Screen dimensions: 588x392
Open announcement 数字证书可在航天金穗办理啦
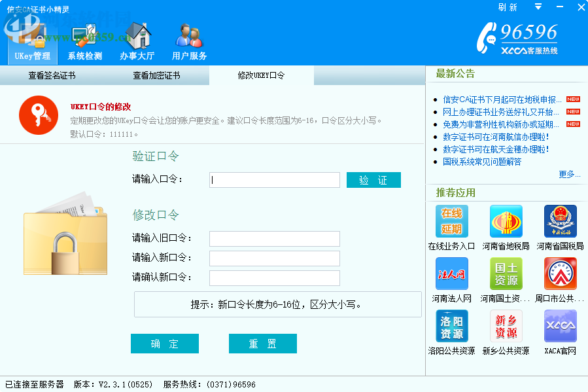coord(496,149)
